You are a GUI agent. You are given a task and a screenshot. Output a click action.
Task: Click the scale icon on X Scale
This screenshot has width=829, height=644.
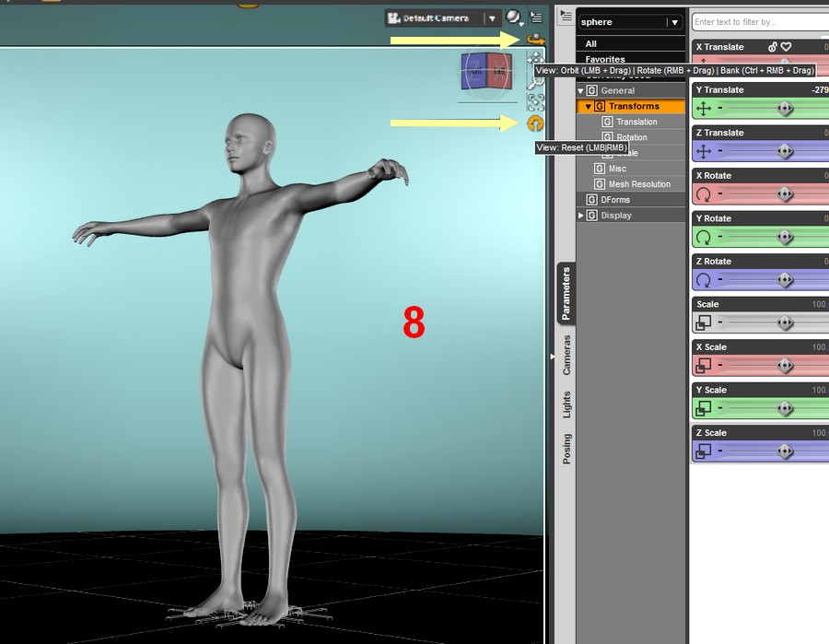pos(704,366)
